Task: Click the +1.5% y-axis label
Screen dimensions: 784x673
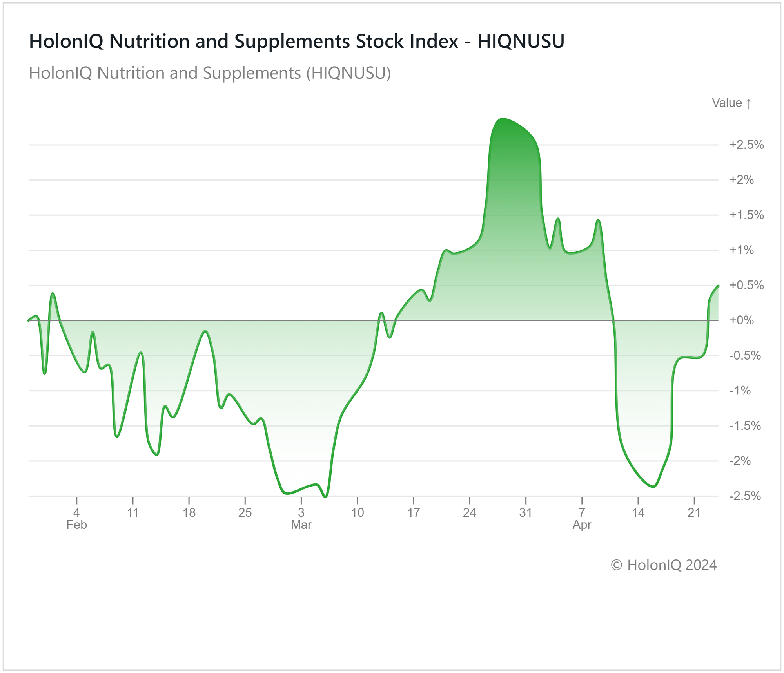Action: coord(746,215)
